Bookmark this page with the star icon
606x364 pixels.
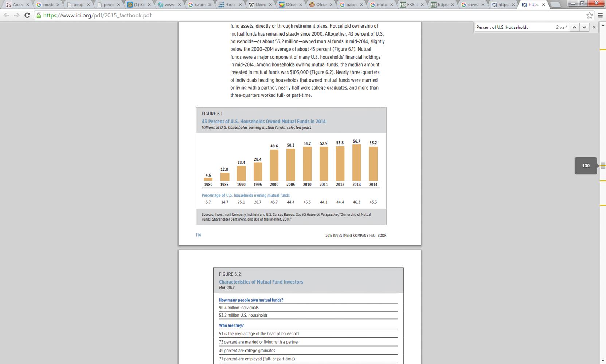(589, 15)
